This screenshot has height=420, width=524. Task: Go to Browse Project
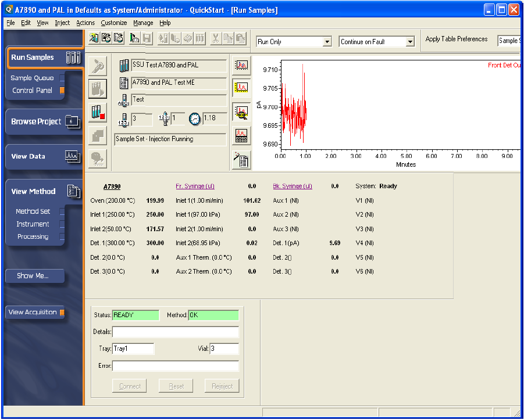[x=44, y=121]
